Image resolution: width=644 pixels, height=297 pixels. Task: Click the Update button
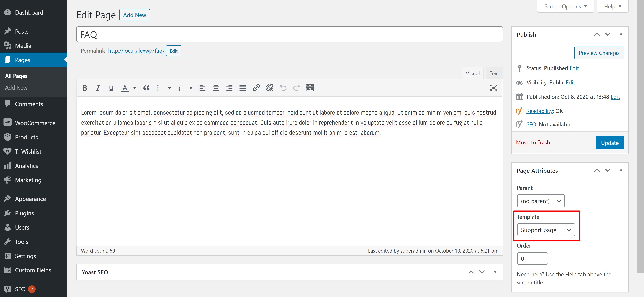coord(609,143)
